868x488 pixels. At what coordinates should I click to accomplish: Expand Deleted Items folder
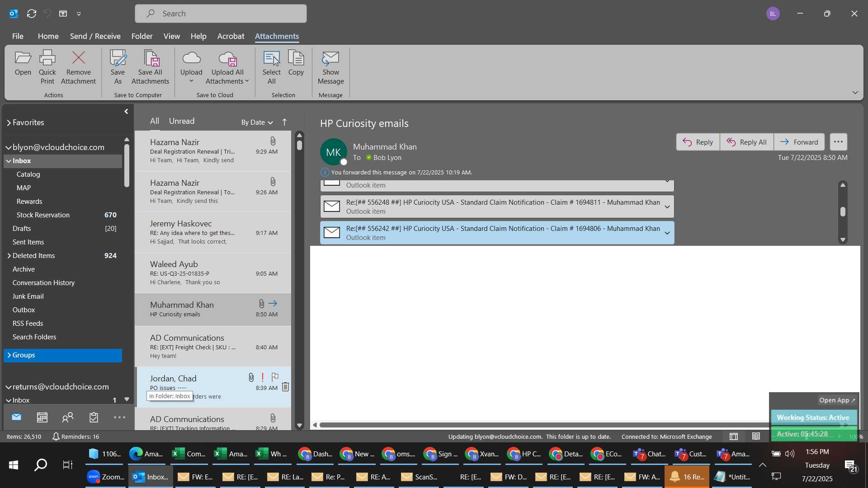click(9, 256)
